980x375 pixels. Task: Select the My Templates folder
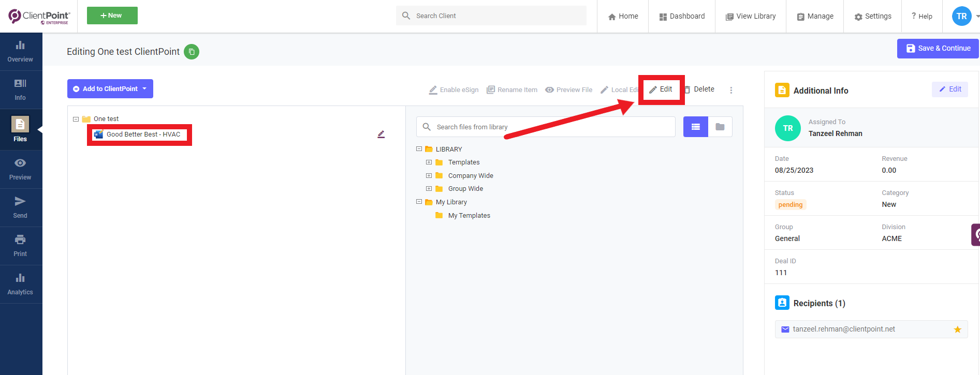pos(469,216)
